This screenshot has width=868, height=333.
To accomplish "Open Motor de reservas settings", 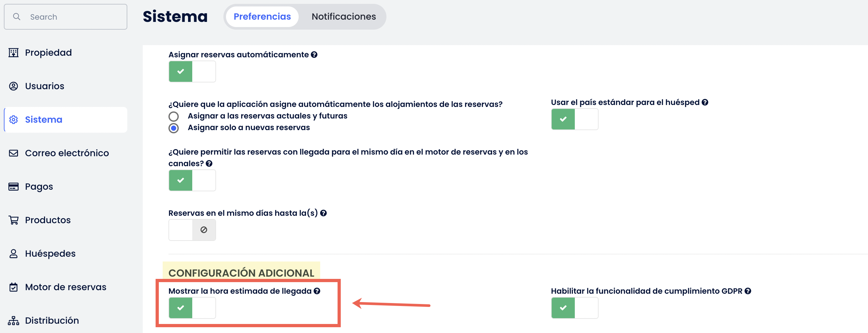I will (x=65, y=287).
